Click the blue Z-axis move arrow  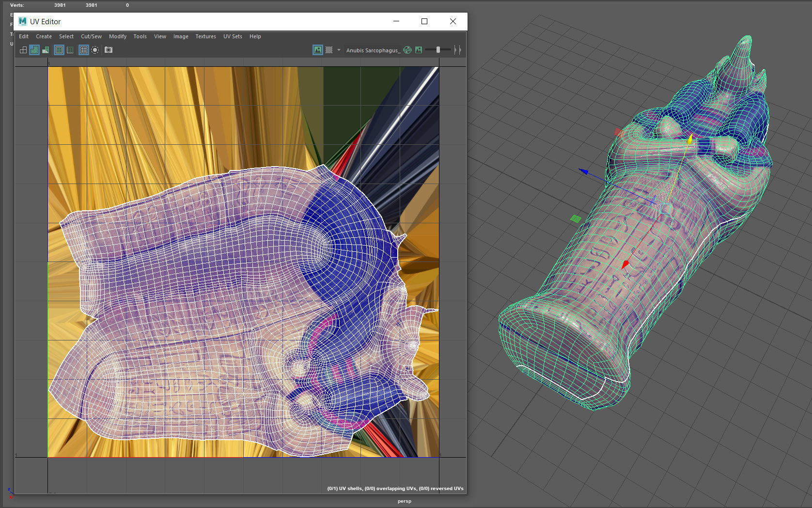(584, 171)
